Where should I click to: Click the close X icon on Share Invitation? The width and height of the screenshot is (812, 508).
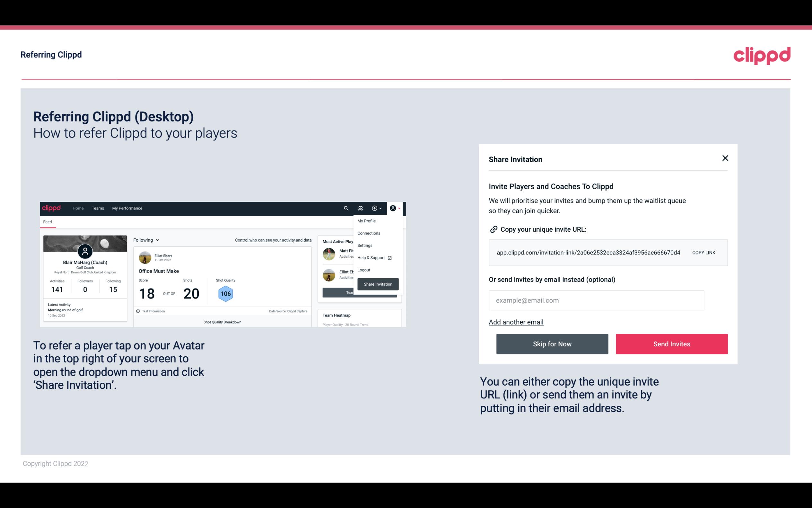click(725, 158)
